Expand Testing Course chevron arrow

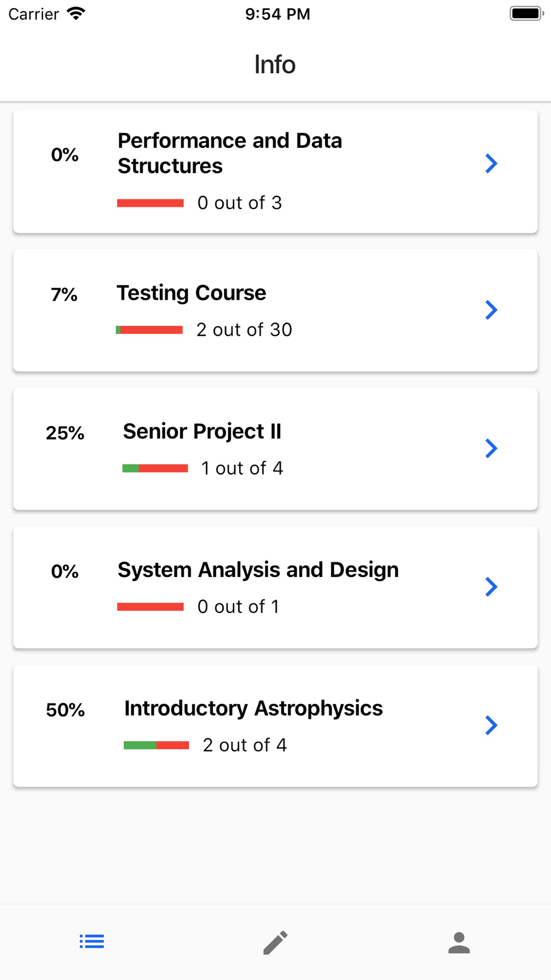tap(491, 310)
